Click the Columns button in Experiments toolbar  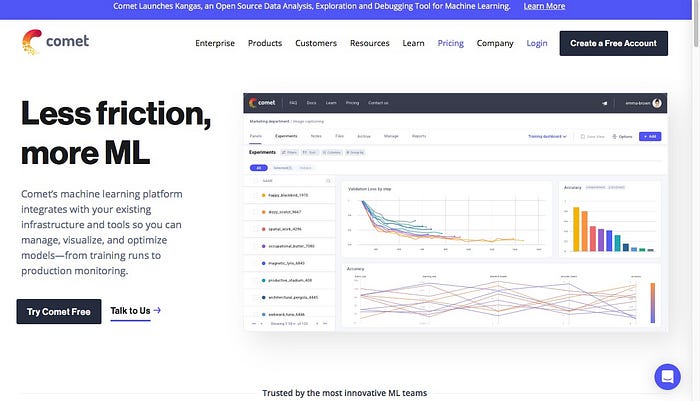[x=332, y=152]
